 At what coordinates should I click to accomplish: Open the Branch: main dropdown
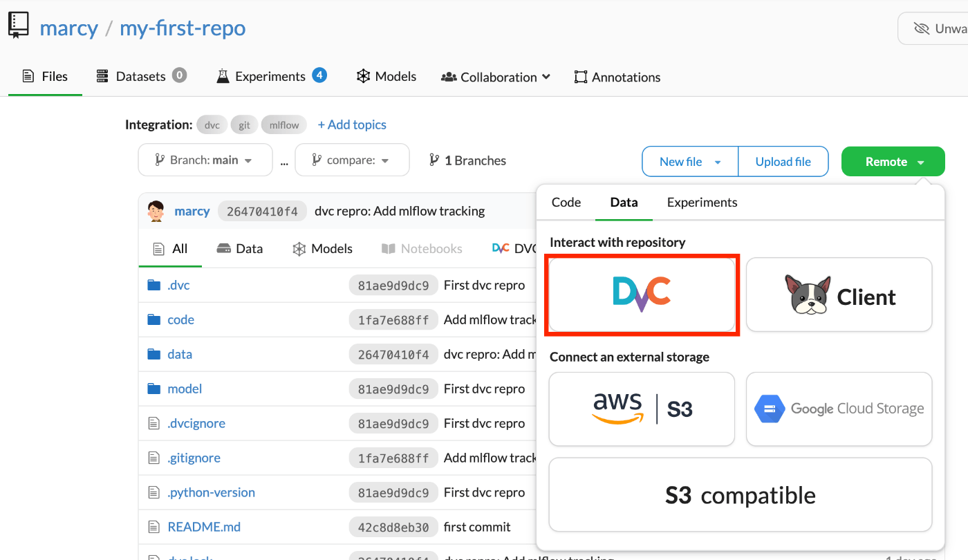click(x=205, y=160)
